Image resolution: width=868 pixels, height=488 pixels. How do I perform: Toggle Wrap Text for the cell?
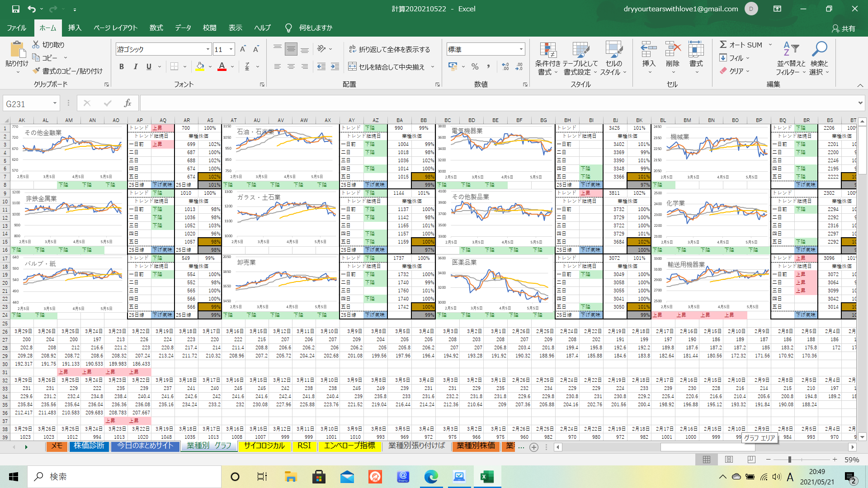(x=389, y=49)
